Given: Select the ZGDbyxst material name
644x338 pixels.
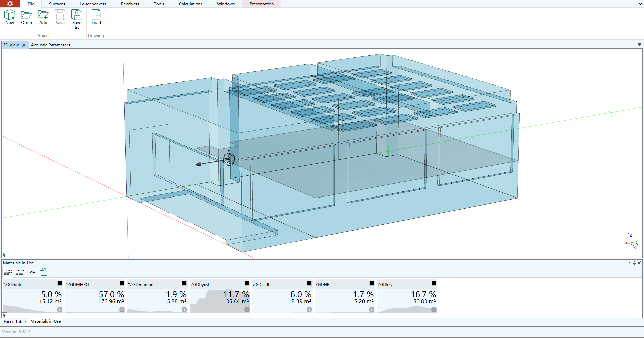Looking at the screenshot, I should pyautogui.click(x=200, y=284).
